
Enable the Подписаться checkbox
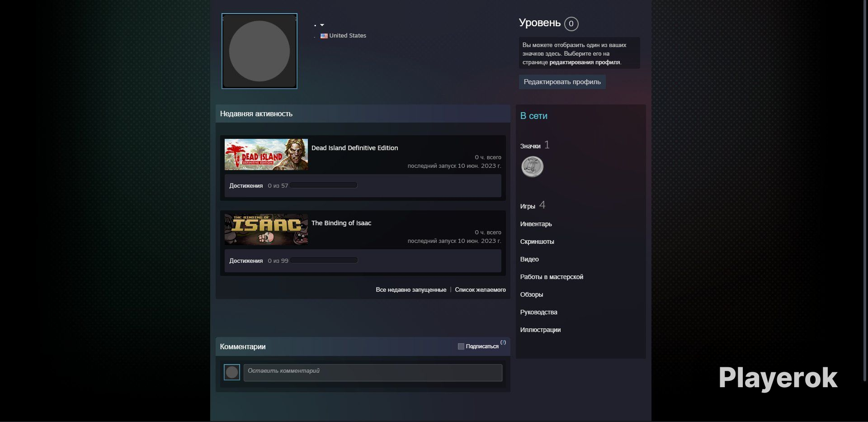tap(461, 346)
